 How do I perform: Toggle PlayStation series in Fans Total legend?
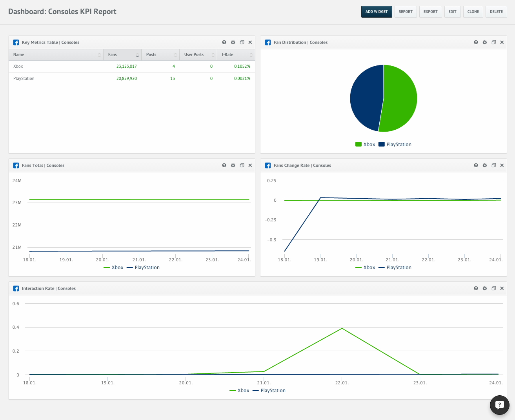click(x=143, y=268)
